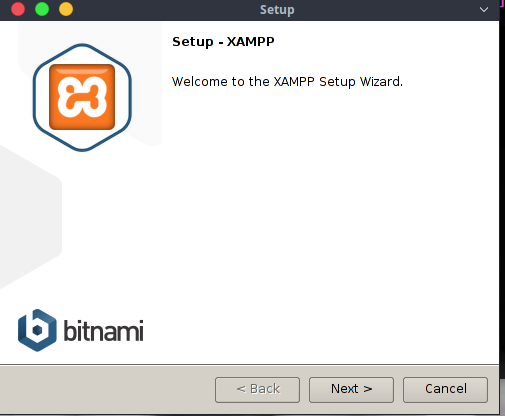Click the 'Welcome to the XAMPP Setup Wizard.' text
Screen dimensions: 505x416
[x=287, y=82]
